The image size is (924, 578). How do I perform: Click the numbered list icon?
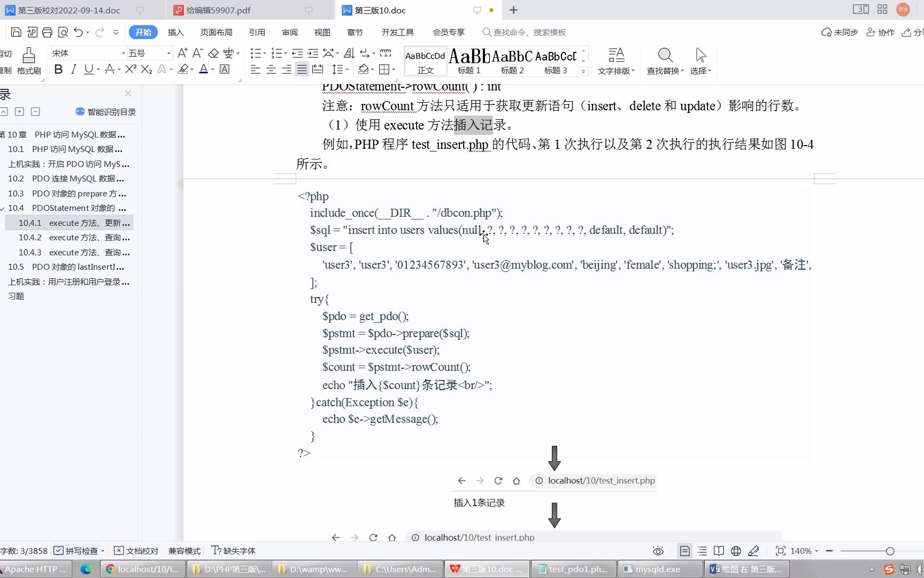pos(276,53)
